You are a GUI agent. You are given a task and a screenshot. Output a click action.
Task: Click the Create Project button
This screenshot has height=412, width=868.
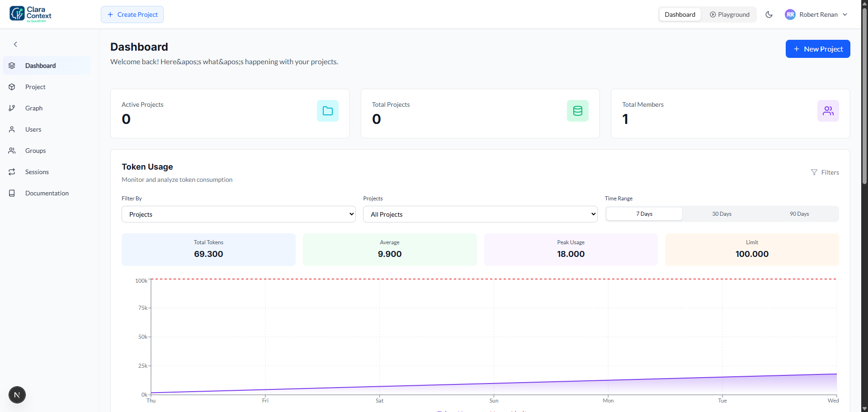coord(132,14)
